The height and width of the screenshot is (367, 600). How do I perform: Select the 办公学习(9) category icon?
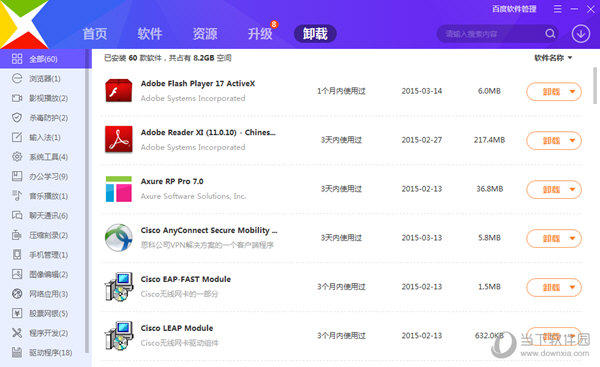pyautogui.click(x=17, y=176)
